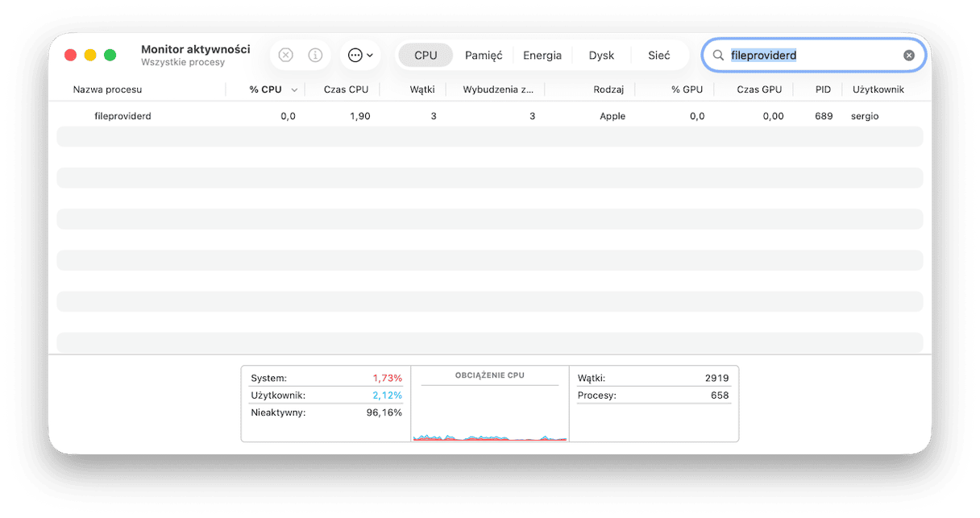Sort by Czas CPU column header

coord(346,89)
